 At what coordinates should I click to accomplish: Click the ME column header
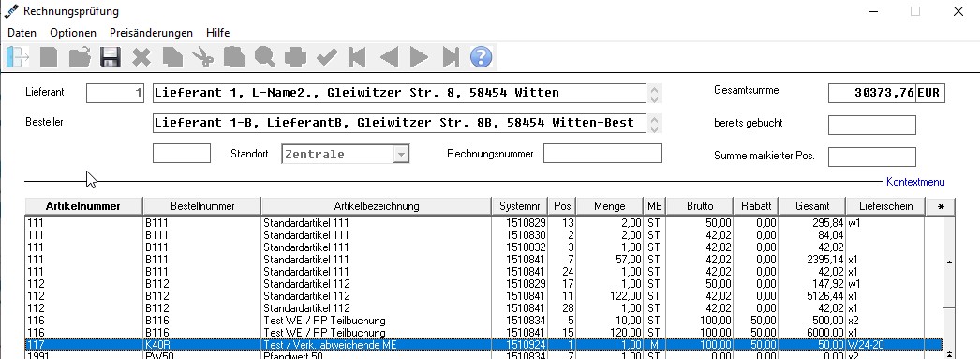coord(654,206)
